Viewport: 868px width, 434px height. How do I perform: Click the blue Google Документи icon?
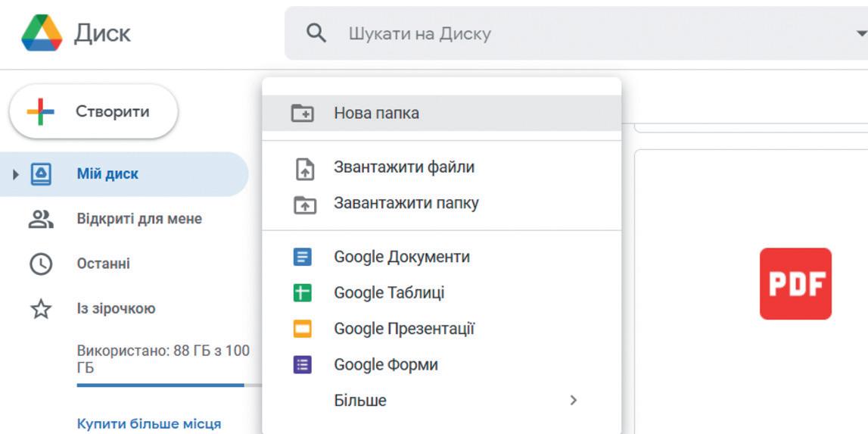coord(302,258)
